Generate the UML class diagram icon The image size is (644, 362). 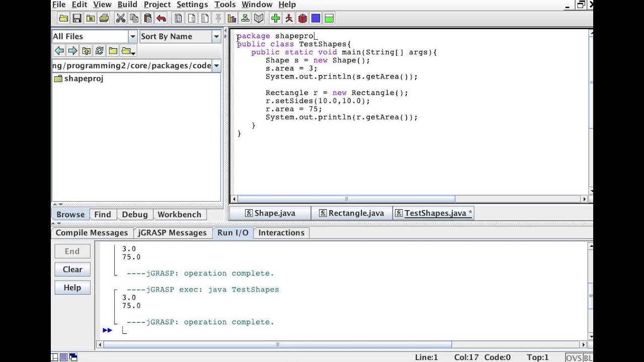pyautogui.click(x=246, y=19)
